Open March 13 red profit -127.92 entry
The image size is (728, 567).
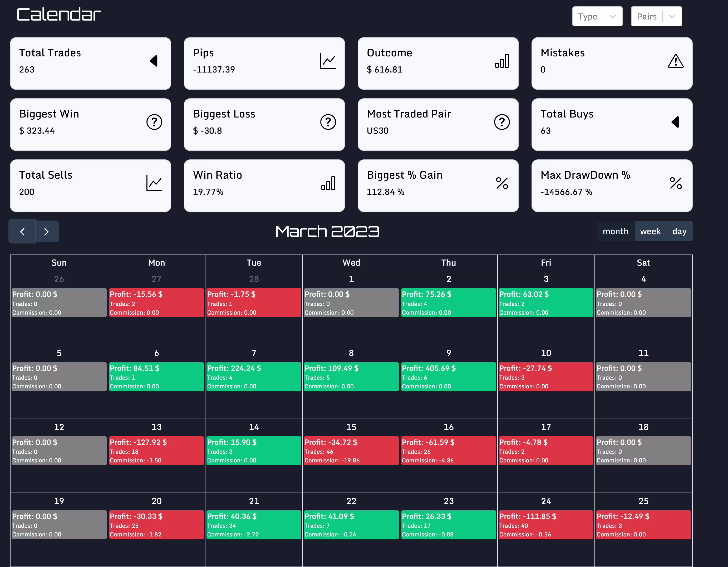[x=156, y=451]
